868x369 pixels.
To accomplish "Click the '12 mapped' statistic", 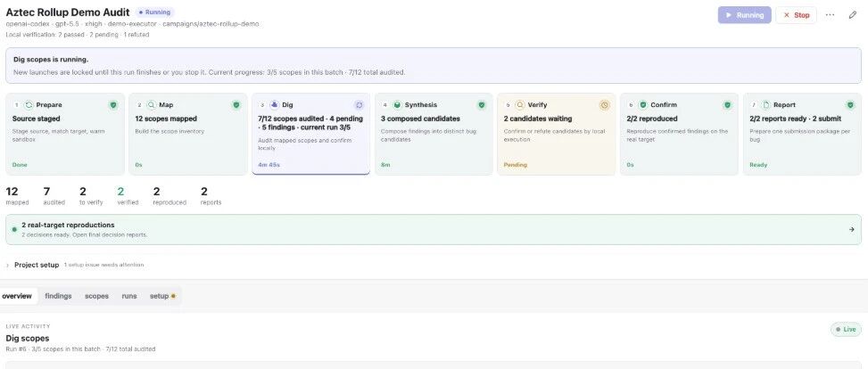I will 17,196.
